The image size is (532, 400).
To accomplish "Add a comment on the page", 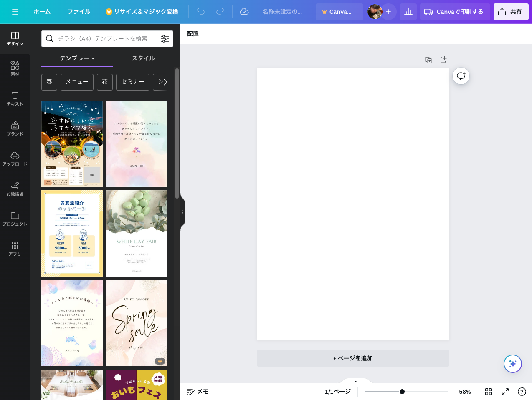I will click(x=461, y=76).
